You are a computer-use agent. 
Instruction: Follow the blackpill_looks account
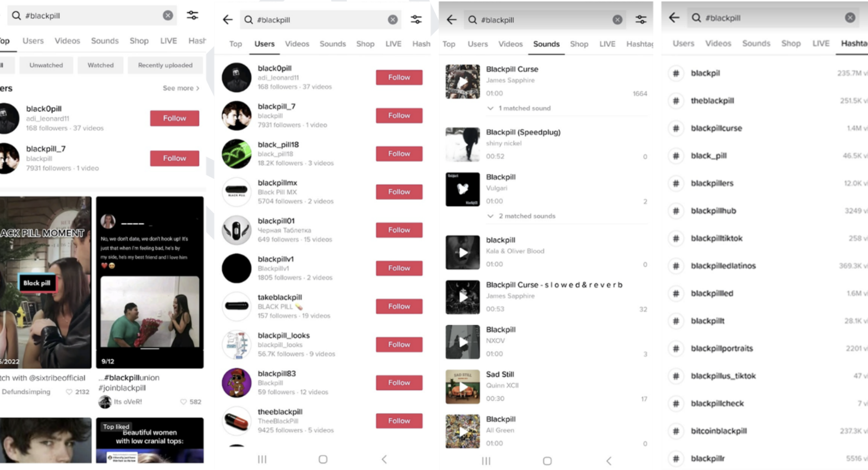(399, 345)
